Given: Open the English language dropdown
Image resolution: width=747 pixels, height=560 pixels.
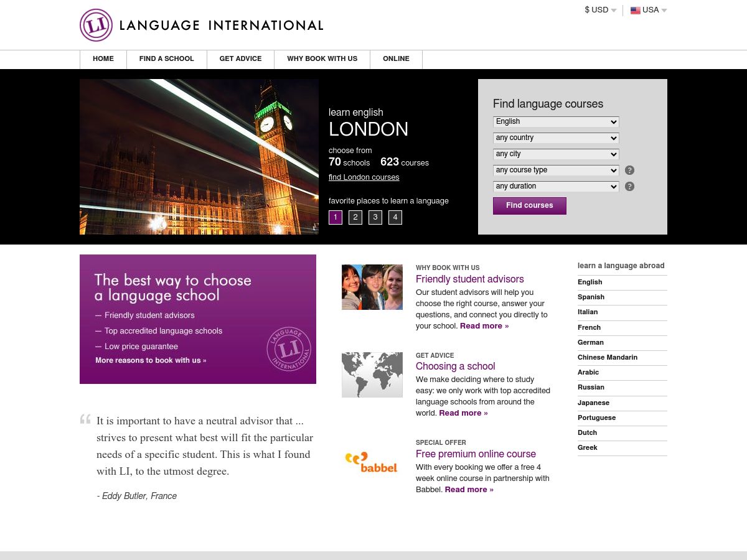Looking at the screenshot, I should [556, 122].
